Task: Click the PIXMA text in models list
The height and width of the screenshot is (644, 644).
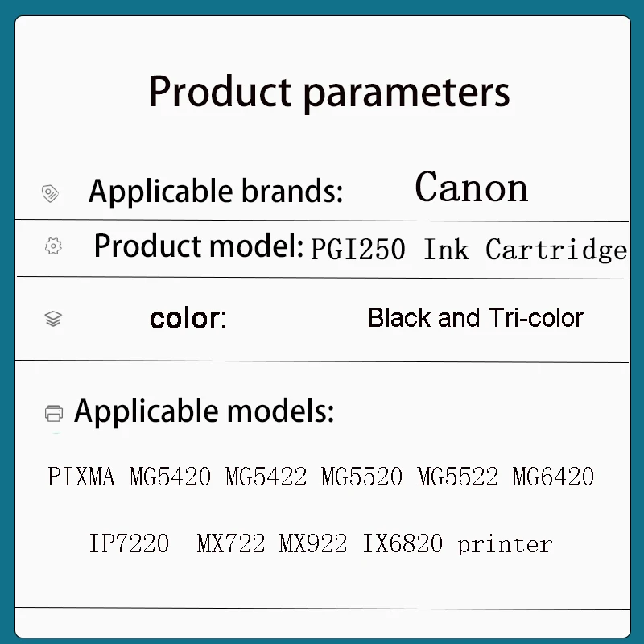Action: coord(81,477)
